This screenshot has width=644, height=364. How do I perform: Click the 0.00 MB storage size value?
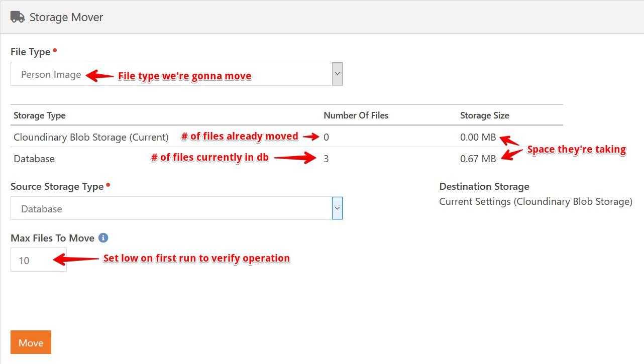point(478,137)
